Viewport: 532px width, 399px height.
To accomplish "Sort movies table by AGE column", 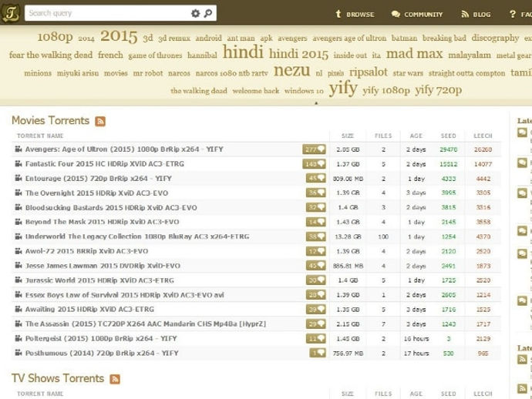I will point(416,136).
